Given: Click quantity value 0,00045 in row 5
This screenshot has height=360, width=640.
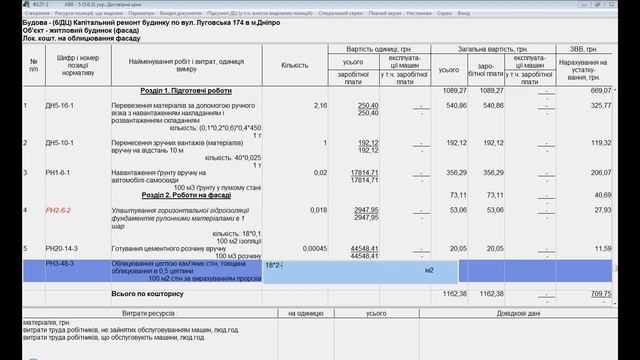Looking at the screenshot, I should click(x=315, y=248).
